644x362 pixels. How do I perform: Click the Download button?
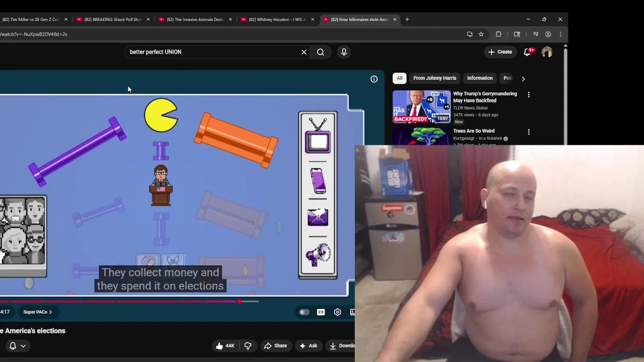coord(340,346)
